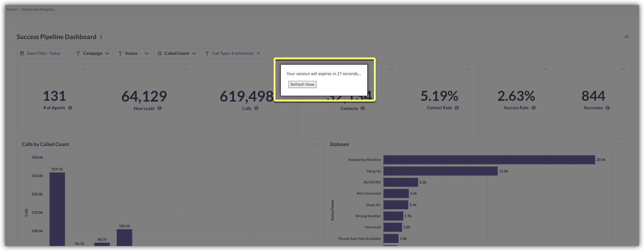Expand the Status filter dropdown
The height and width of the screenshot is (251, 644).
133,53
